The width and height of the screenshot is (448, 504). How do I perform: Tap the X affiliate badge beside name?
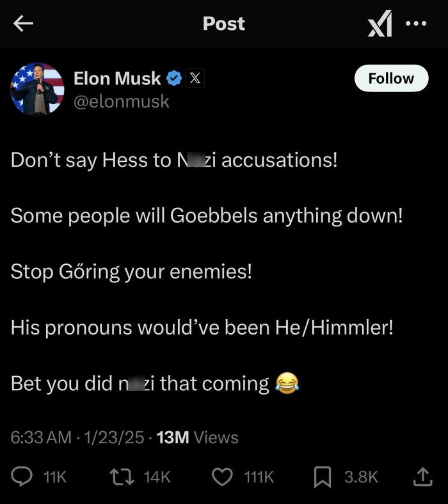[195, 79]
